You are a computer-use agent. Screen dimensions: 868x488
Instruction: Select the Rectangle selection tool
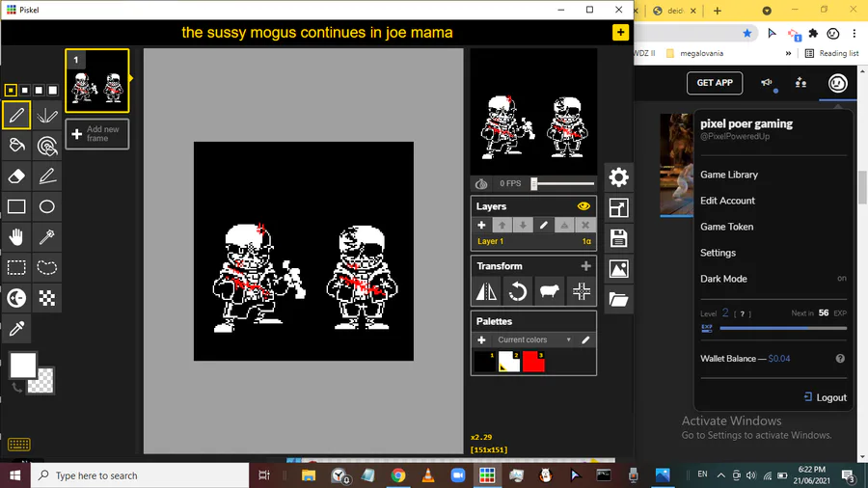16,267
